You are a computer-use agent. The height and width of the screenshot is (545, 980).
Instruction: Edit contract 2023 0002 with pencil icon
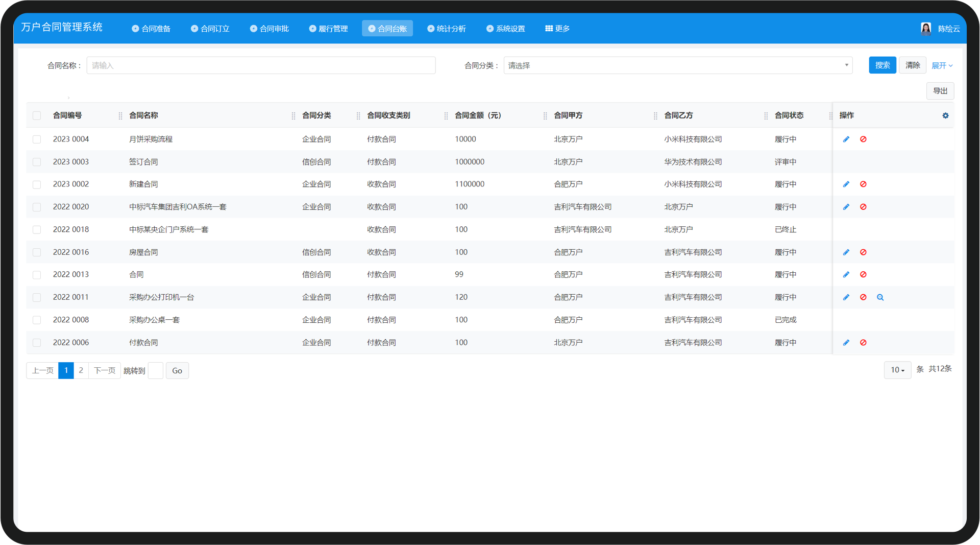click(x=846, y=184)
